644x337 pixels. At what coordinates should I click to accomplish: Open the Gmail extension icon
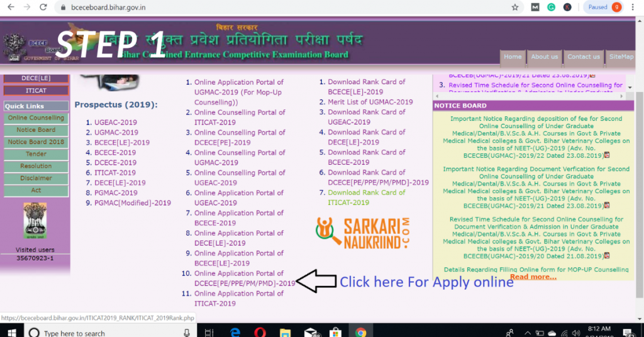[535, 7]
